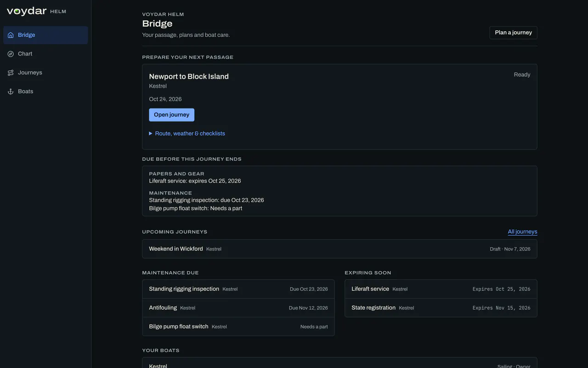Viewport: 588px width, 368px height.
Task: Click the 'Expires Nov 15, 2026' value
Action: coord(501,308)
